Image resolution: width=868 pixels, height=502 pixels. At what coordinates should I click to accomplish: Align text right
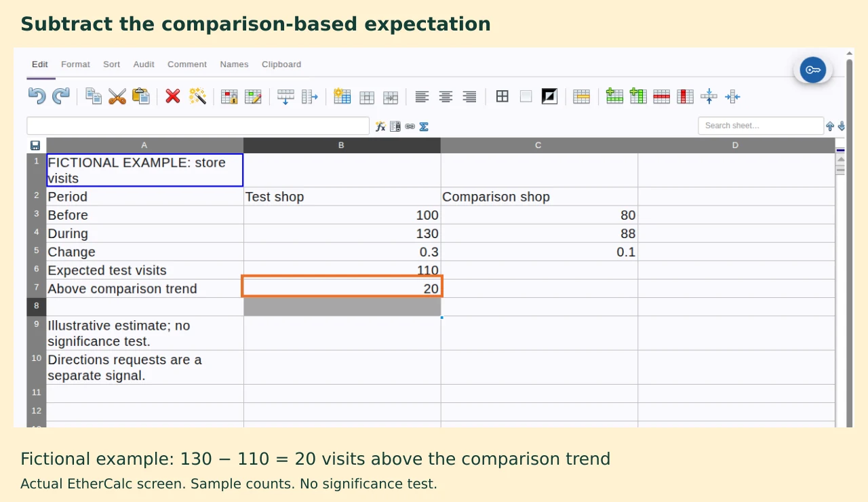(469, 97)
